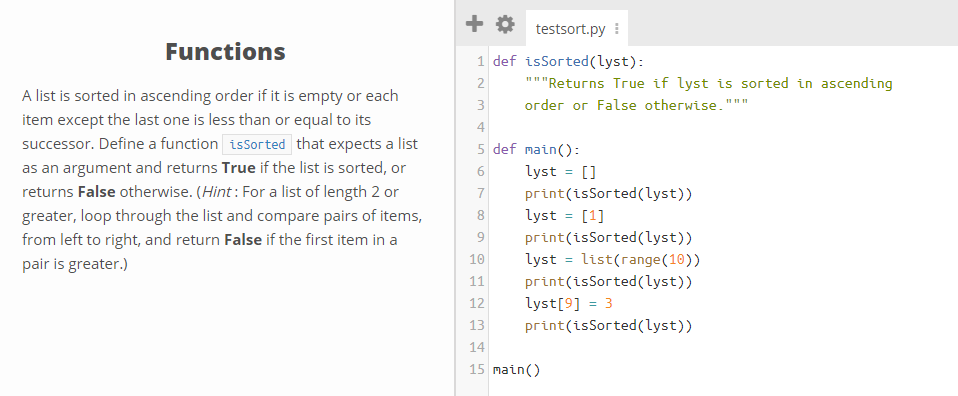Screen dimensions: 958x396
Task: Click the lyst = [] code line
Action: [560, 171]
